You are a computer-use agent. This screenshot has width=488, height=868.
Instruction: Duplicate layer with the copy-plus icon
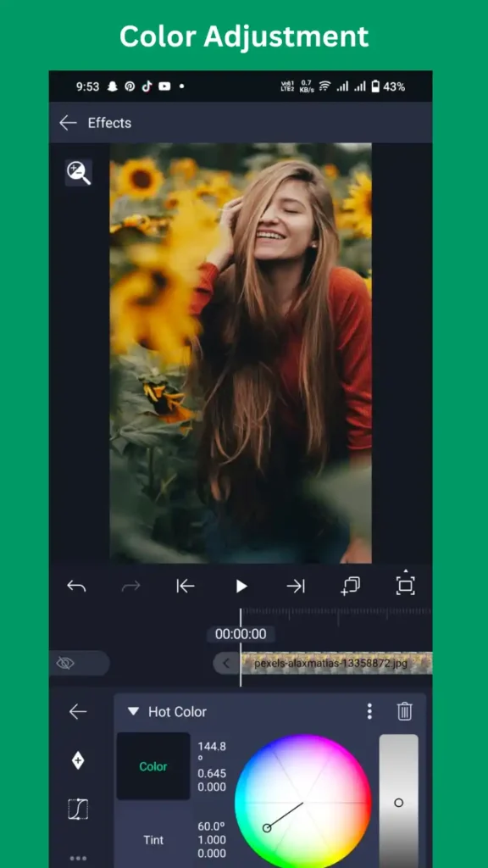click(350, 587)
